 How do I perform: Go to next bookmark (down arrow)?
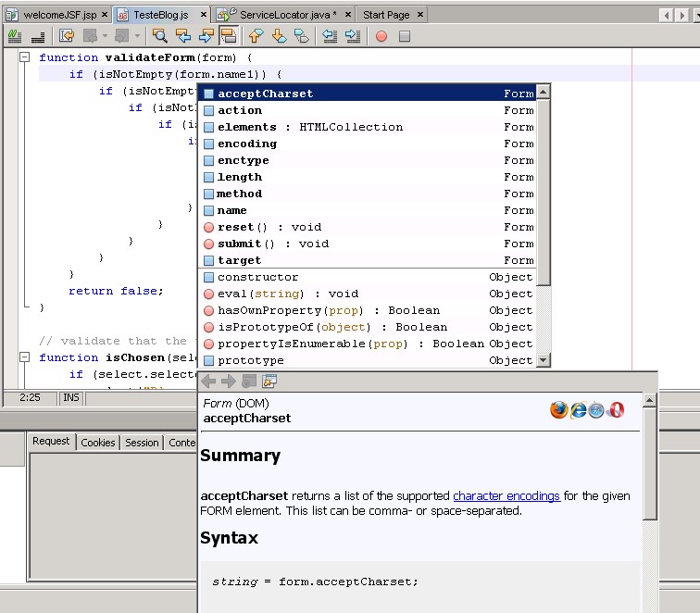(x=279, y=36)
